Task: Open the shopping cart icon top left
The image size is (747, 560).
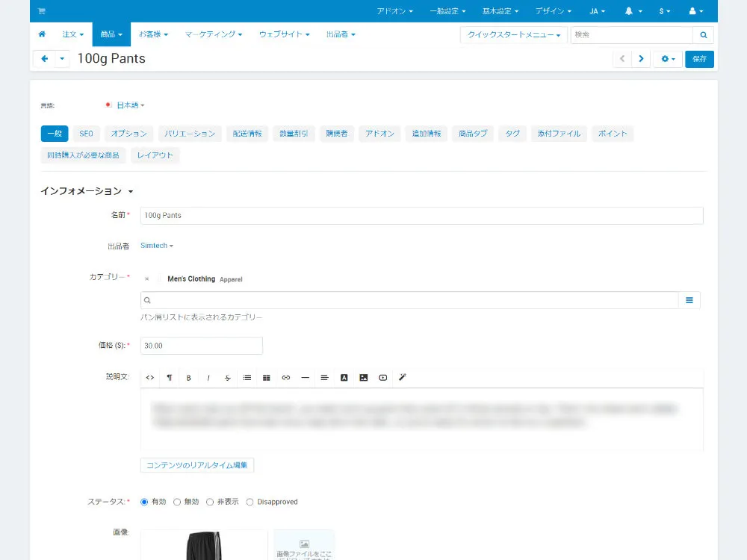Action: point(41,10)
